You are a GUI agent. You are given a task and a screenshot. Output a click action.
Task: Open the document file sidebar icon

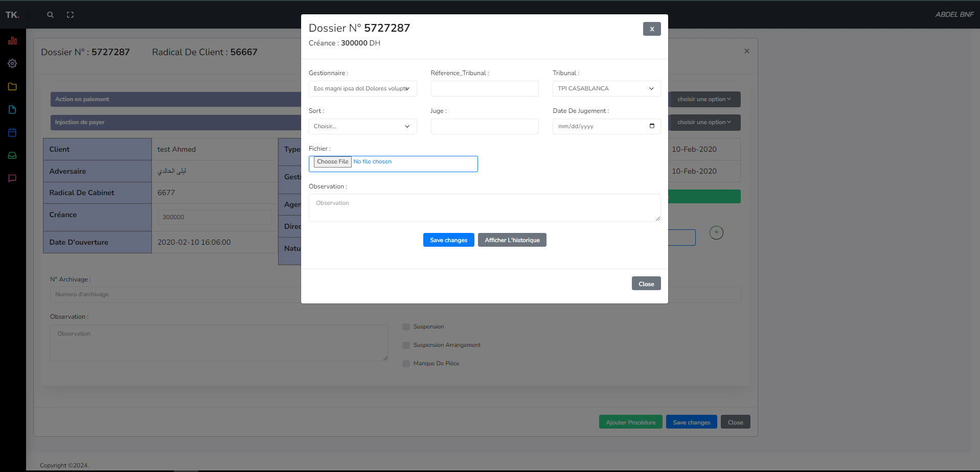[12, 109]
